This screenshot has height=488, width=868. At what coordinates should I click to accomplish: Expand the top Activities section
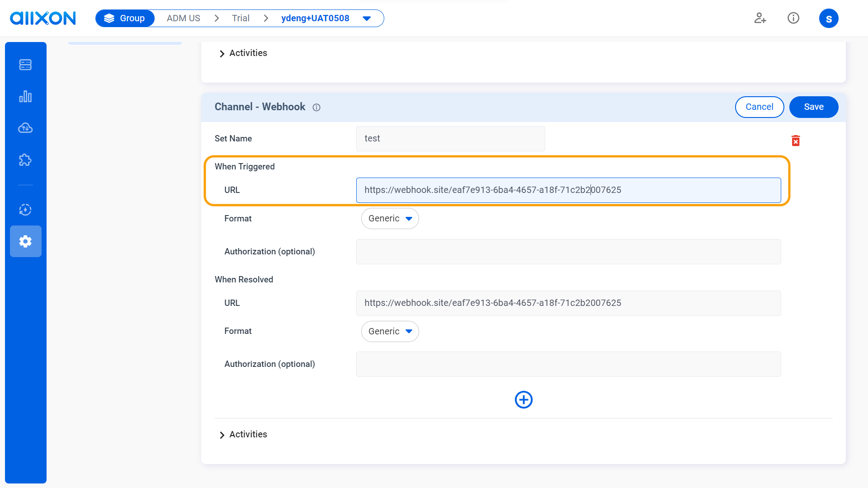click(x=248, y=53)
